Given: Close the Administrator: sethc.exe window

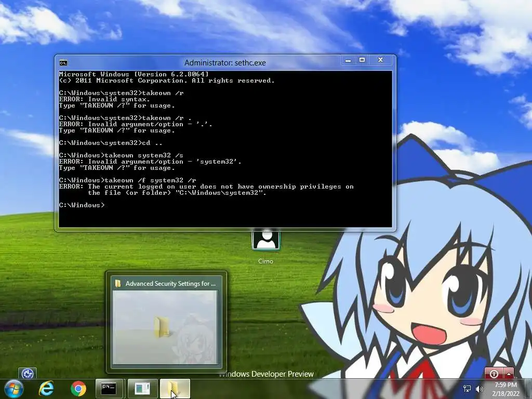Looking at the screenshot, I should [381, 60].
